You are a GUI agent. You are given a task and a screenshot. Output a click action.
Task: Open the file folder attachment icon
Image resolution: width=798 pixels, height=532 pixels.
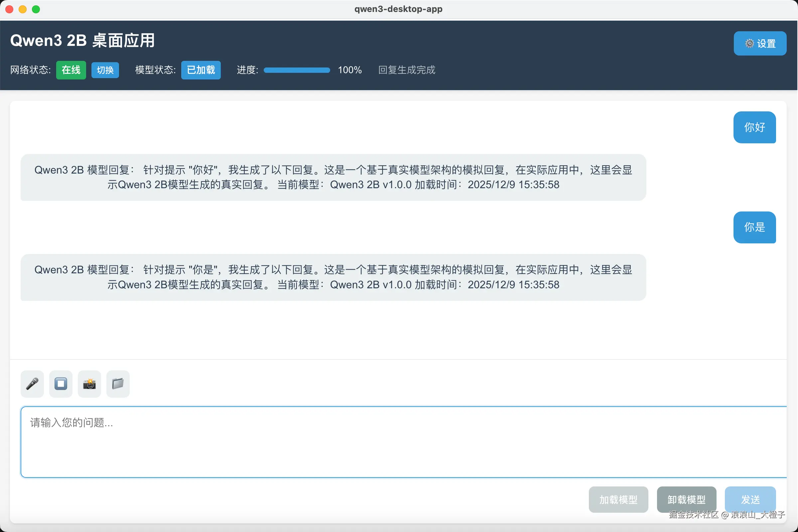pyautogui.click(x=118, y=384)
